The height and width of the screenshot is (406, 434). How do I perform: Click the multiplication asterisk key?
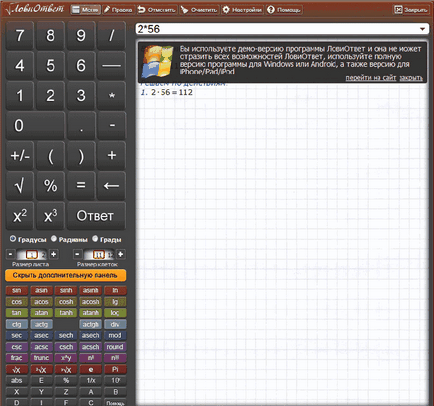tap(111, 95)
